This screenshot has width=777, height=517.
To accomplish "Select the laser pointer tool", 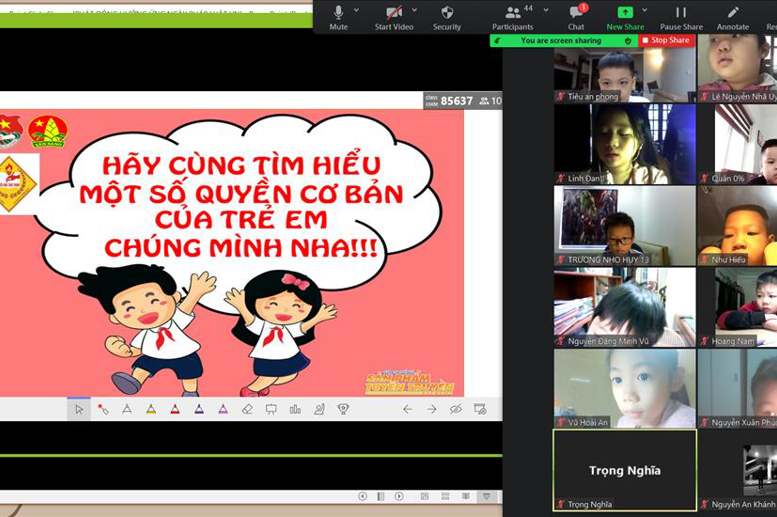I will click(x=103, y=409).
